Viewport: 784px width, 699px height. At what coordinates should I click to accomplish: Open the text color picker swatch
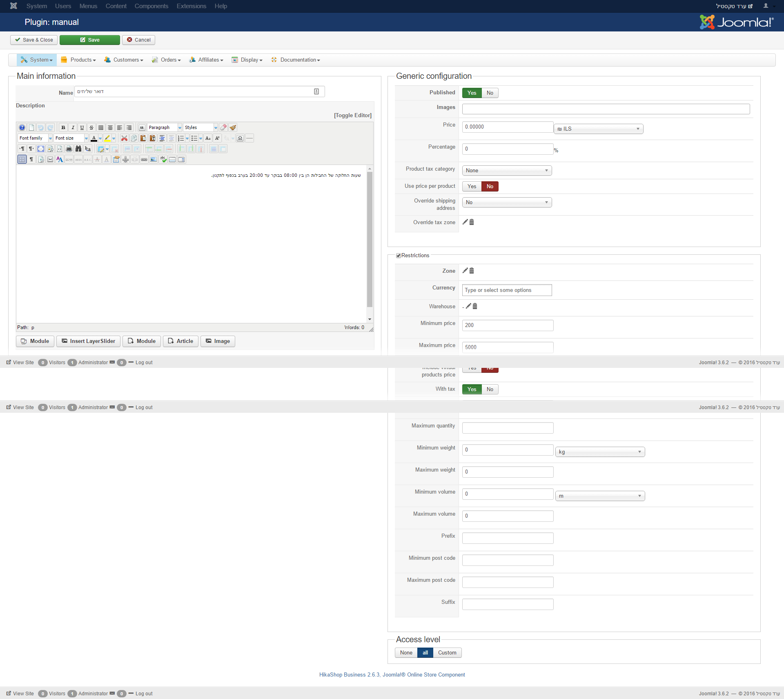pyautogui.click(x=100, y=138)
